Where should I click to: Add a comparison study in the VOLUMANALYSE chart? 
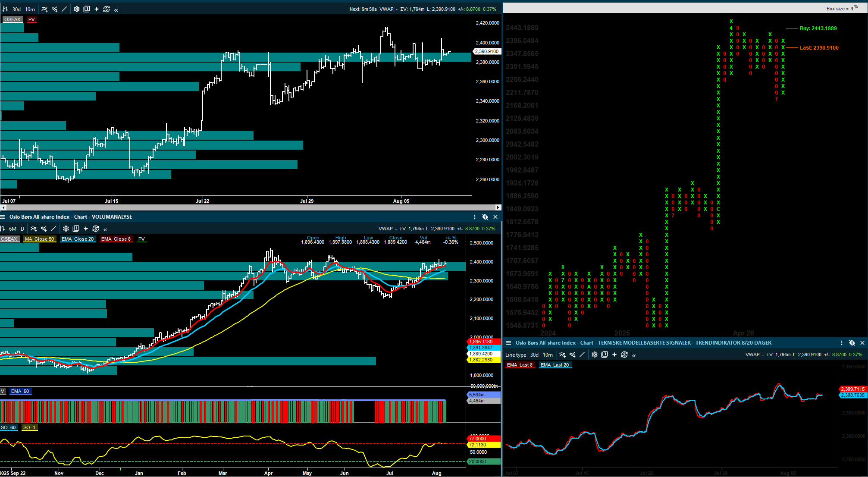(44, 229)
